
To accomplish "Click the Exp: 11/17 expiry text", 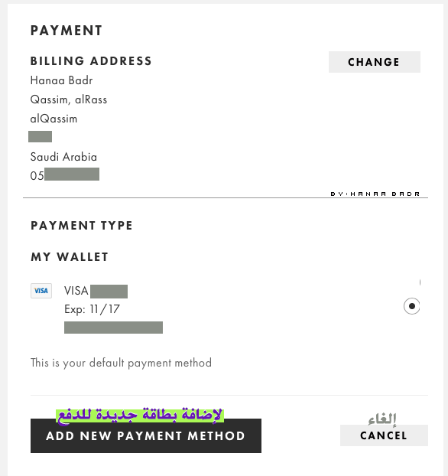I will point(93,309).
